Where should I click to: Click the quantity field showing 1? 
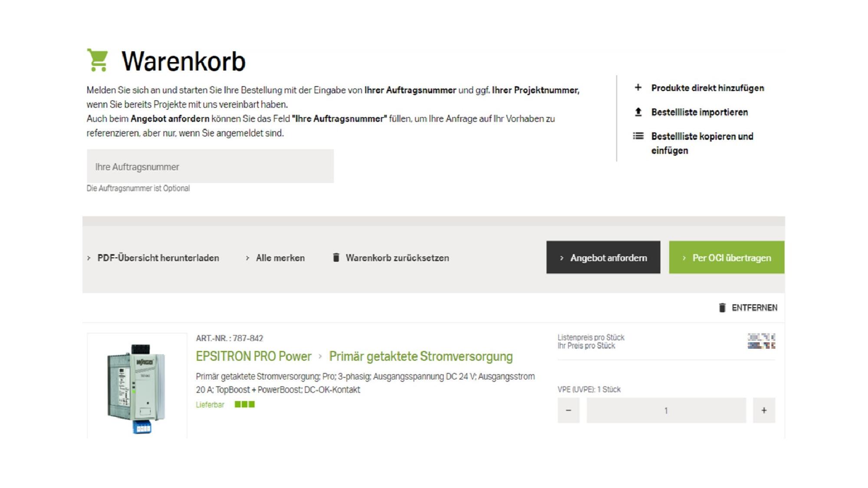tap(666, 410)
